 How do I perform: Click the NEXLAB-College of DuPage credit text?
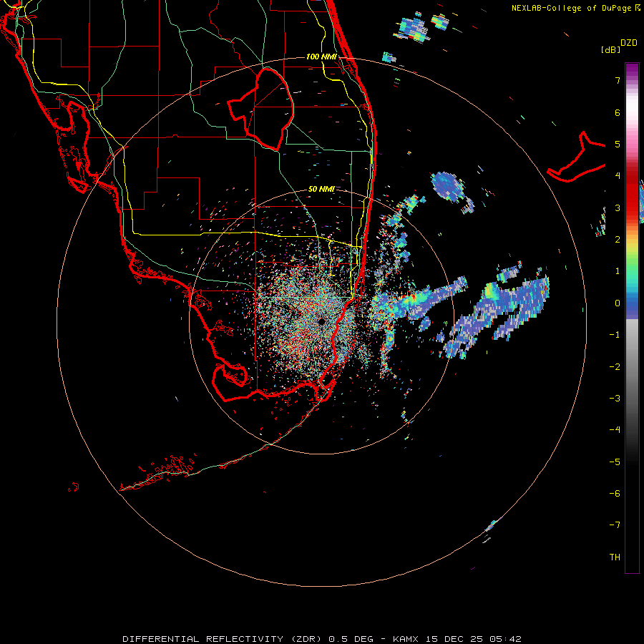[x=576, y=8]
